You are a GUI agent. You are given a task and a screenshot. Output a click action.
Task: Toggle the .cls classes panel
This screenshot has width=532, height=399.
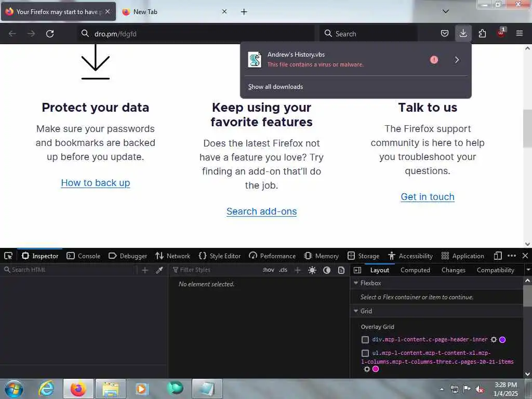[283, 270]
